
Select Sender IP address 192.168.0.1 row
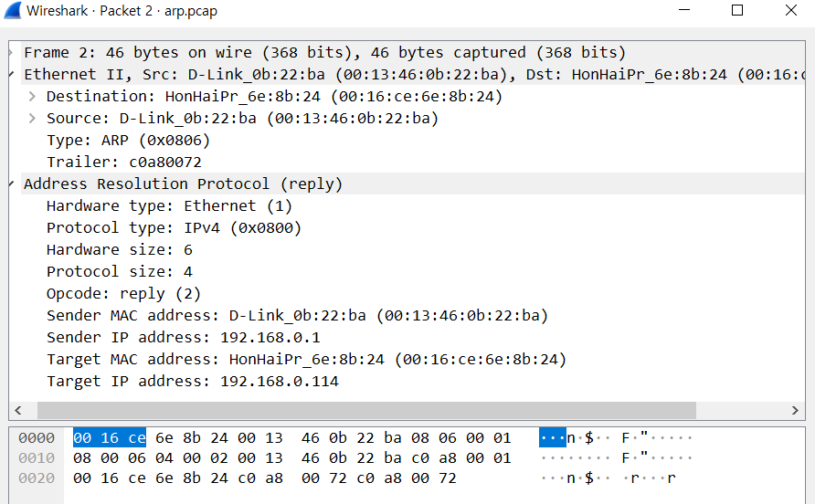(184, 337)
